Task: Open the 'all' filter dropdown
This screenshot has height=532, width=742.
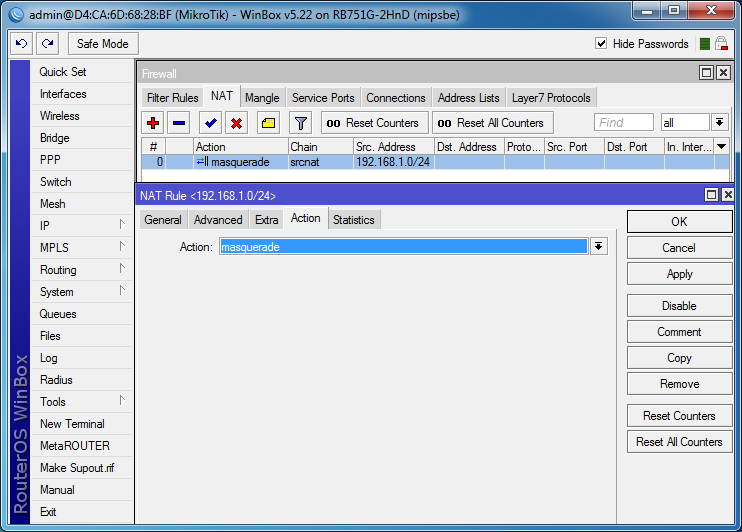Action: pyautogui.click(x=719, y=123)
